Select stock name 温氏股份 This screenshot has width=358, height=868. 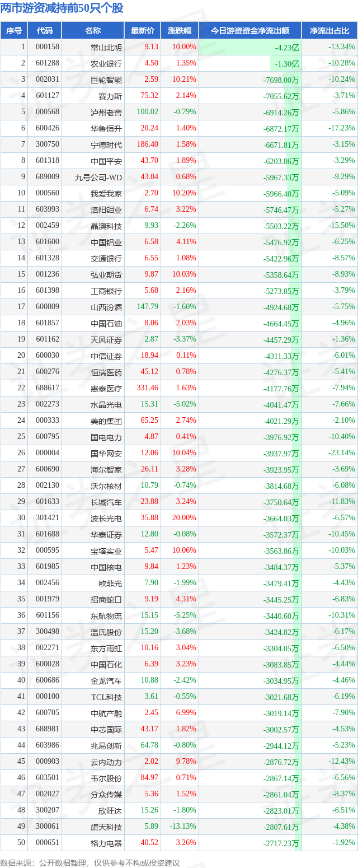point(106,632)
